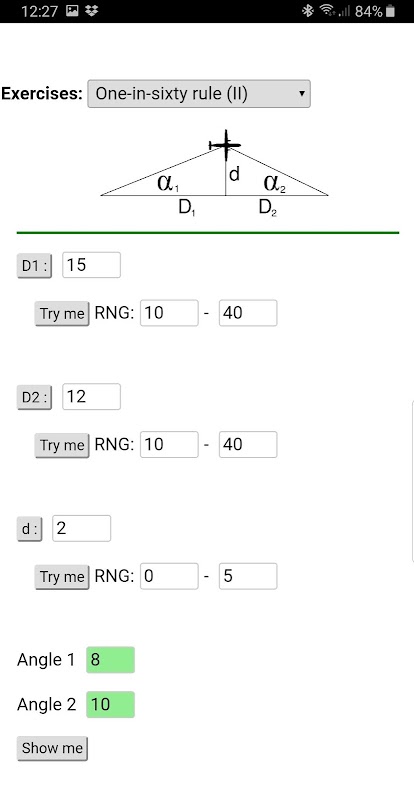Click the d RNG maximum field showing 5
The image size is (414, 800).
point(248,576)
